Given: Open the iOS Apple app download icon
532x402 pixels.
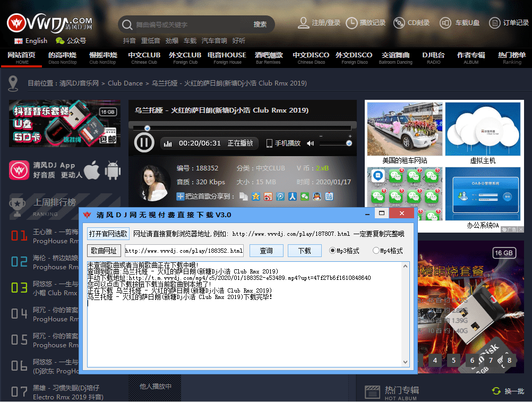Looking at the screenshot, I should point(92,170).
